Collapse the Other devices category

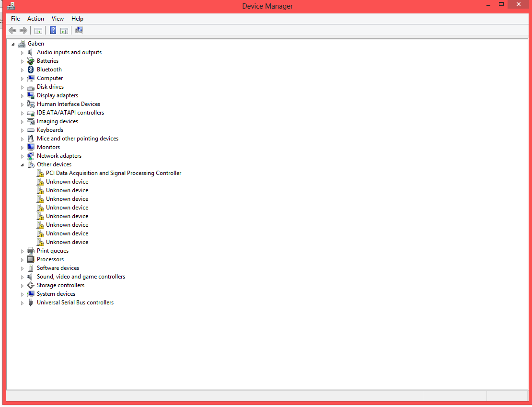click(x=22, y=165)
